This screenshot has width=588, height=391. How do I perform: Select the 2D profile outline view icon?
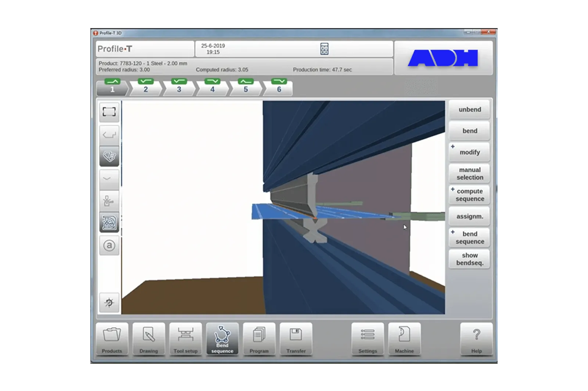pyautogui.click(x=109, y=134)
